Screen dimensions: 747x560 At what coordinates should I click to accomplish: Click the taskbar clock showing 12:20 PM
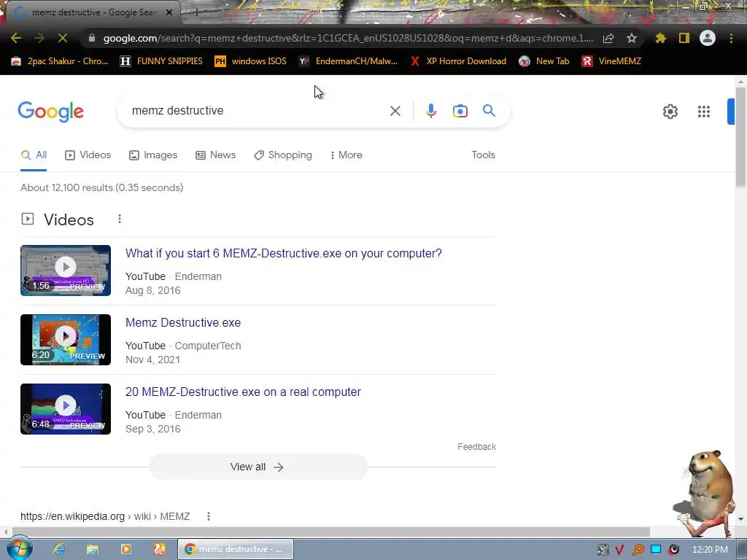710,550
